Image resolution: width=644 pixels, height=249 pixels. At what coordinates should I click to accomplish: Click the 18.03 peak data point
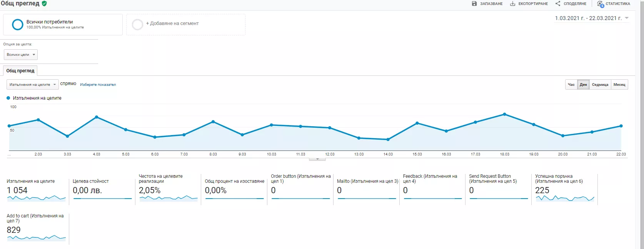tap(504, 114)
